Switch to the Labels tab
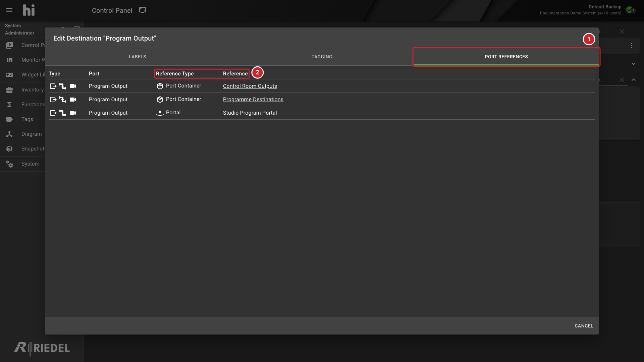 pyautogui.click(x=138, y=57)
